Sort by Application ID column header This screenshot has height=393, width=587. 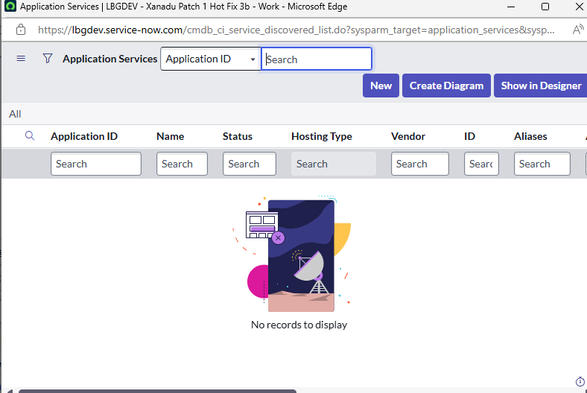(x=84, y=136)
